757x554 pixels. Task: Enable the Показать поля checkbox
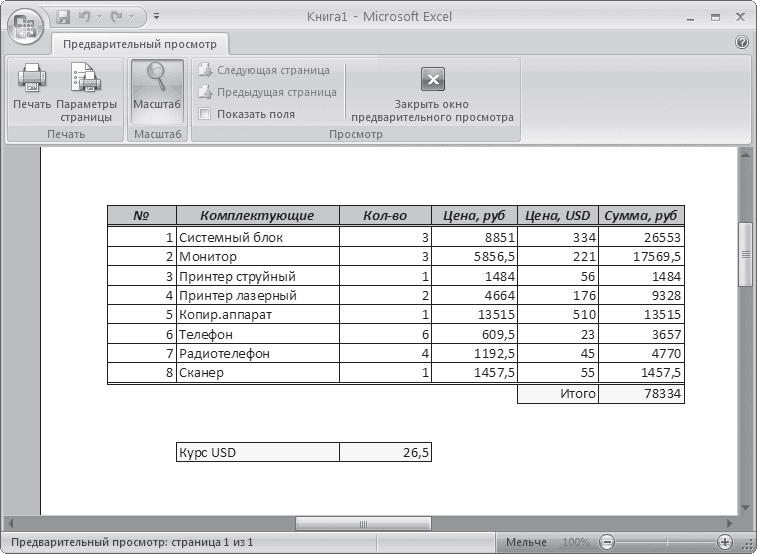click(x=205, y=114)
